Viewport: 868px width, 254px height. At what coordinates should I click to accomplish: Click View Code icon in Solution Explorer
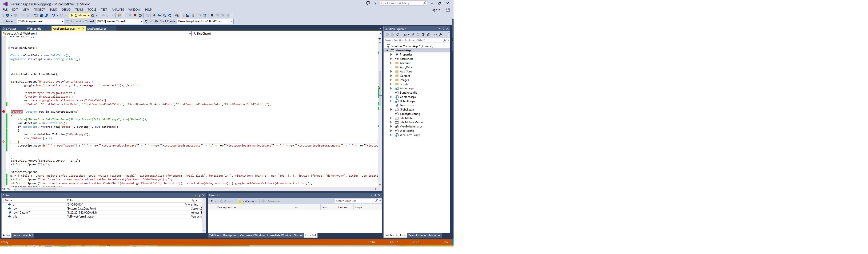(435, 35)
